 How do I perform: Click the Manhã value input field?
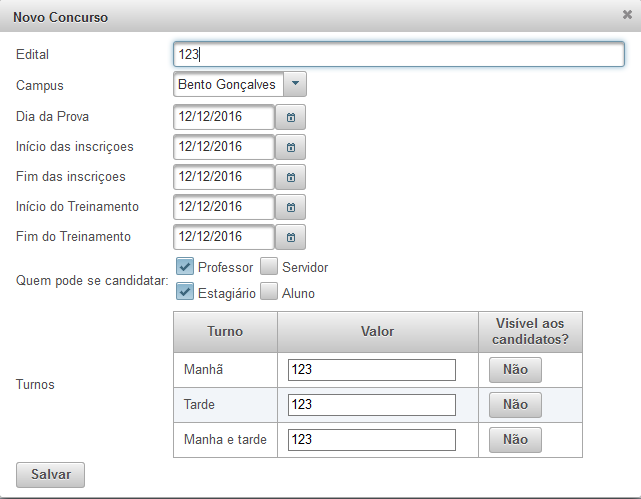(372, 370)
